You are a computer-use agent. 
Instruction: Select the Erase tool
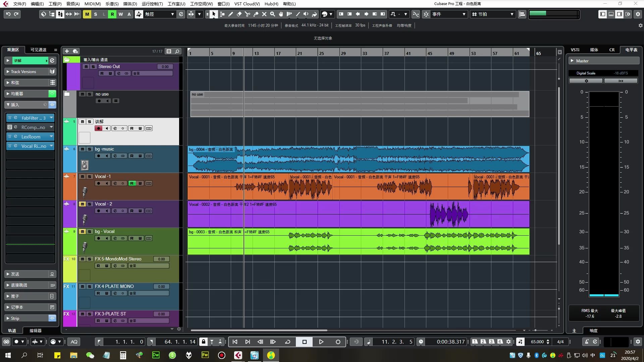239,14
